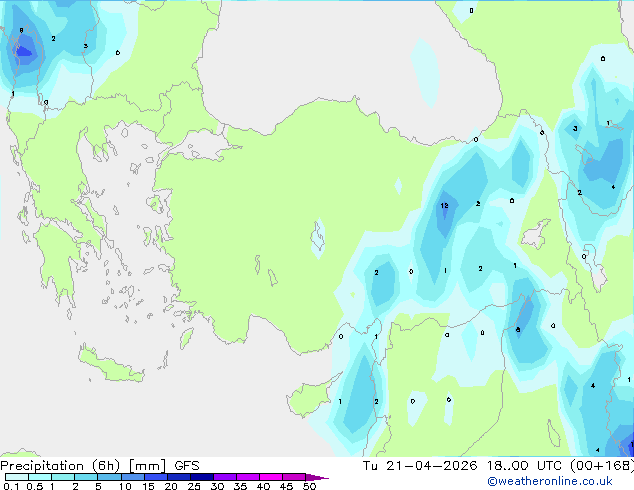Click the "[mm]" unit label

[x=147, y=466]
